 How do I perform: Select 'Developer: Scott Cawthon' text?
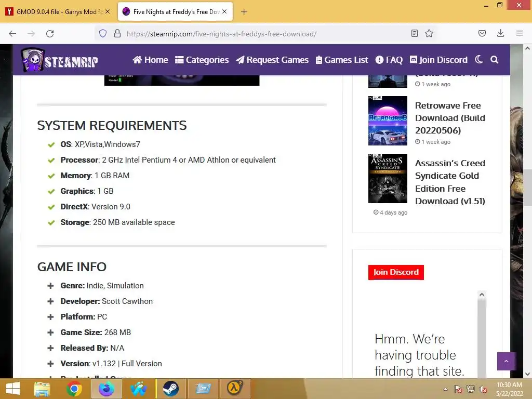pos(107,301)
